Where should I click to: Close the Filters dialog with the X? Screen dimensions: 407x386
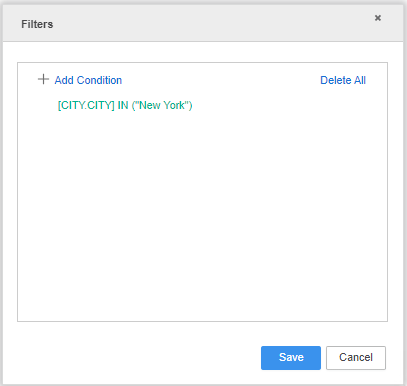378,18
